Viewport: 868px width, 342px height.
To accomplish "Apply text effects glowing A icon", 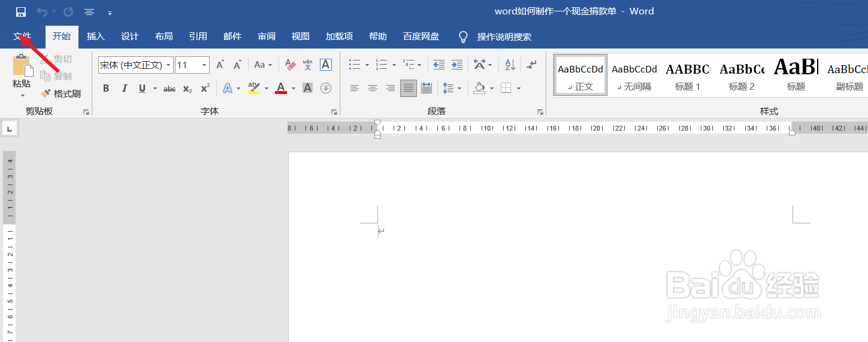I will [x=228, y=89].
